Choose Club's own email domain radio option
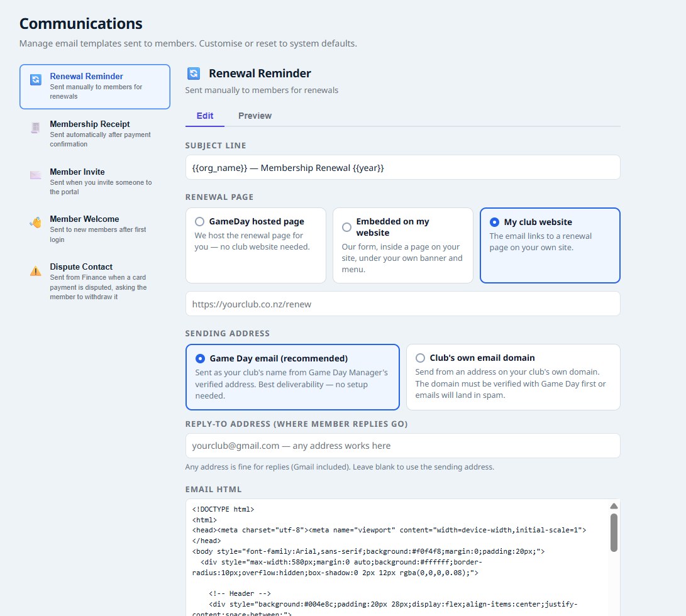This screenshot has height=616, width=686. 420,358
